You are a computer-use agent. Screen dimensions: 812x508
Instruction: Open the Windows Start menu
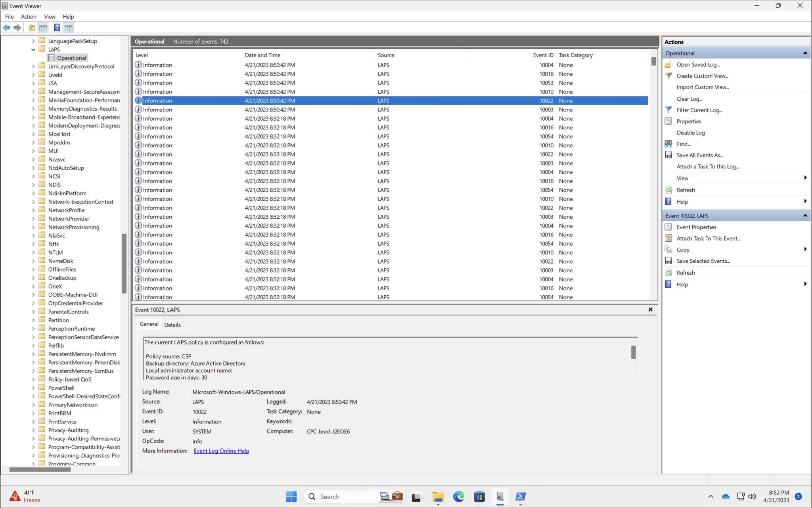coord(291,496)
